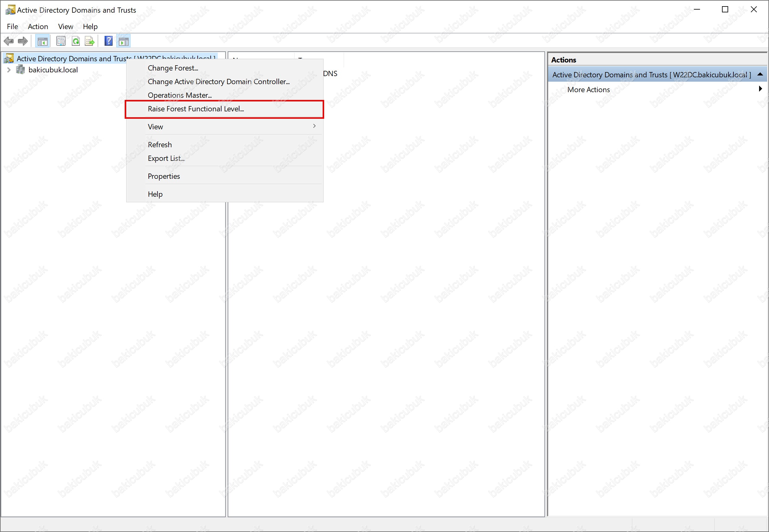This screenshot has height=532, width=769.
Task: Expand the bakicubuk.local tree node
Action: 9,70
